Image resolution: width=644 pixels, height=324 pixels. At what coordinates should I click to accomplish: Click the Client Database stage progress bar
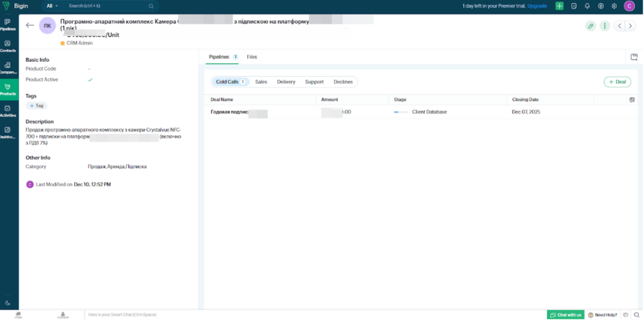[x=401, y=112]
